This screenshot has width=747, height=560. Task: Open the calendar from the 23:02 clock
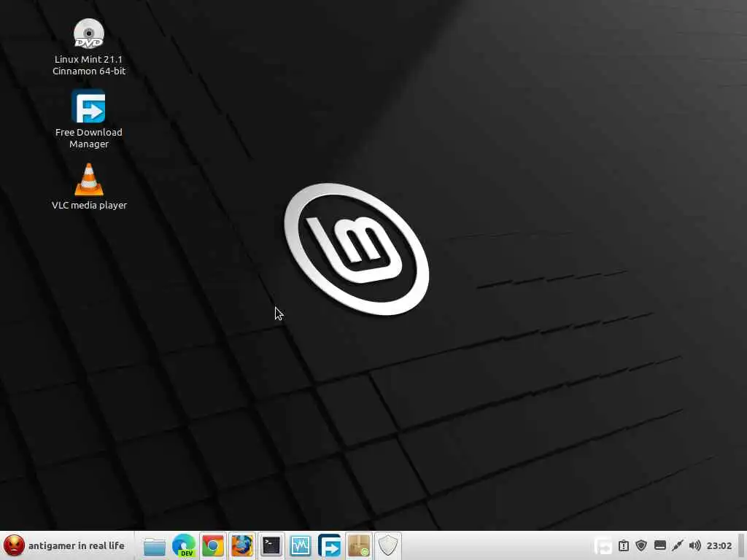pyautogui.click(x=719, y=545)
